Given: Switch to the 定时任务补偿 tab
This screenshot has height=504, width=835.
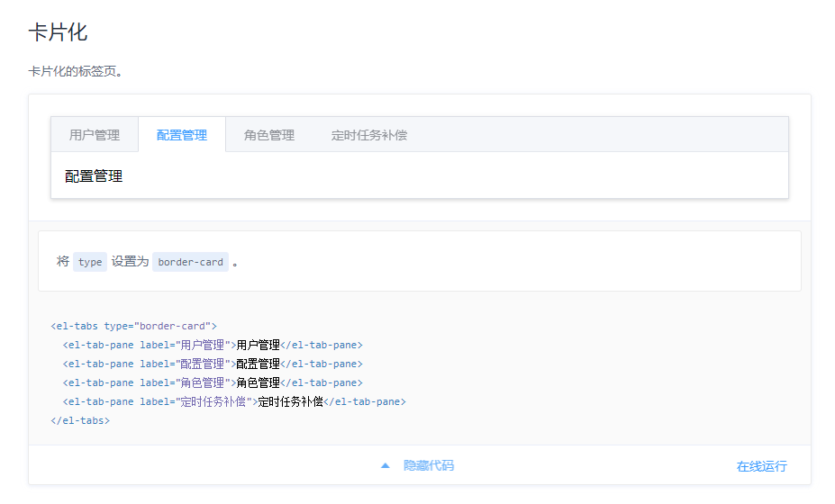Looking at the screenshot, I should [369, 135].
